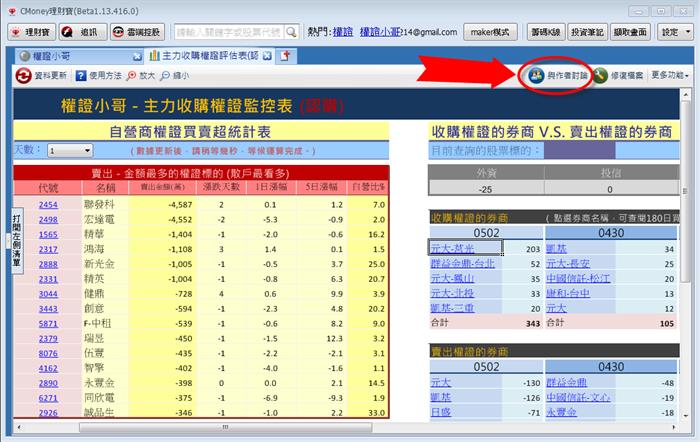Open stock code 4162 link
700x442 pixels.
tap(48, 368)
